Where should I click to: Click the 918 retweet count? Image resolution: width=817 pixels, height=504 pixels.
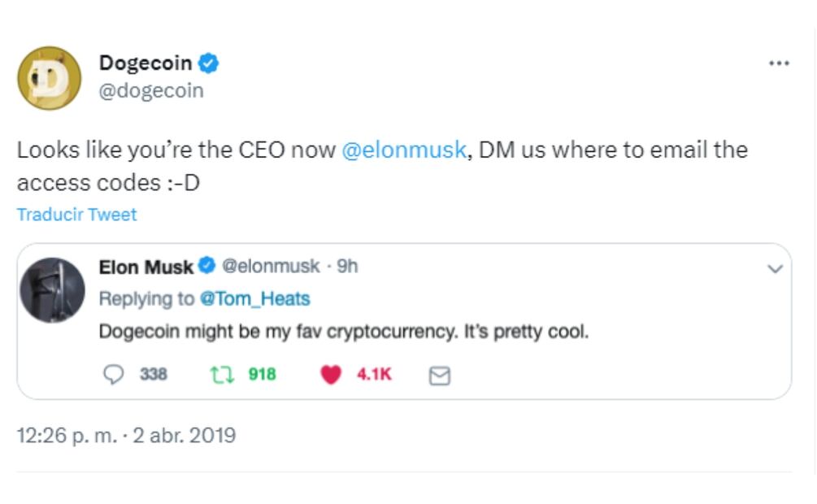coord(262,374)
